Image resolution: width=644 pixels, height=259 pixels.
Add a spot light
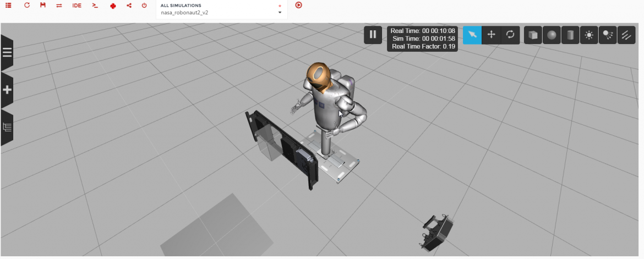point(608,35)
